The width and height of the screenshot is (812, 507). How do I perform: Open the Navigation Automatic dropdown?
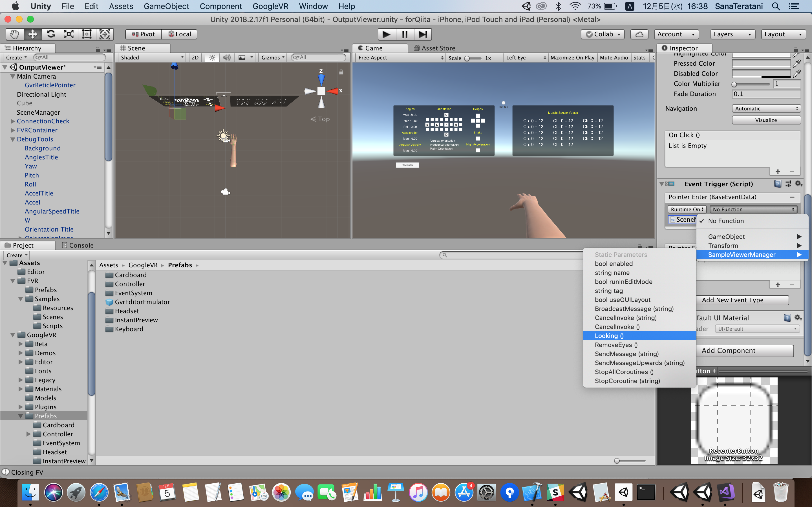(x=766, y=109)
